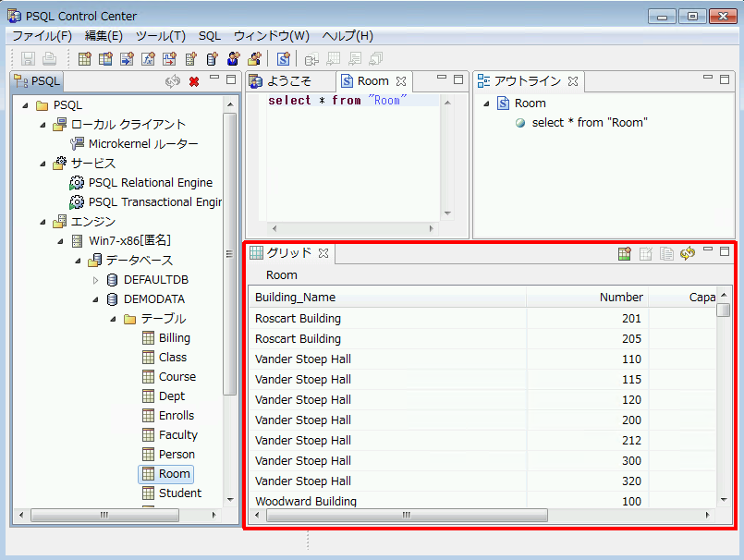
Task: Select the PSQL Relational Engine service
Action: (151, 183)
